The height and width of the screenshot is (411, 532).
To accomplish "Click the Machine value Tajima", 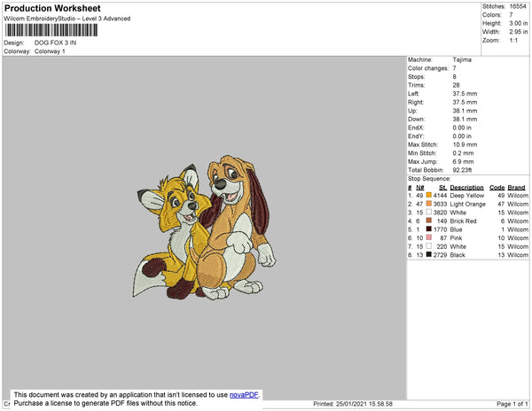I will click(x=462, y=59).
